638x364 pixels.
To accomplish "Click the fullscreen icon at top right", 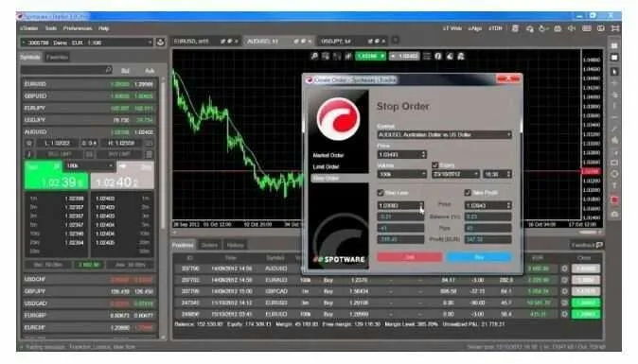I will pyautogui.click(x=615, y=28).
